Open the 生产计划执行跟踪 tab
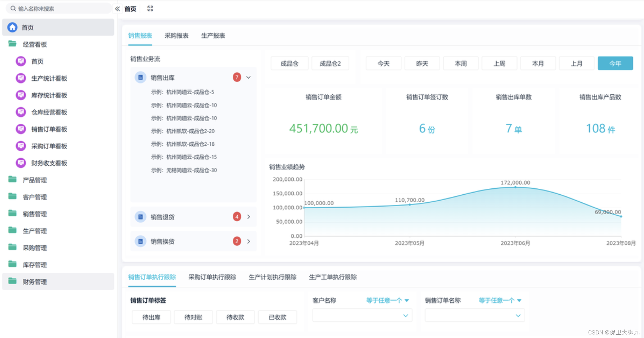The height and width of the screenshot is (338, 644). click(272, 277)
